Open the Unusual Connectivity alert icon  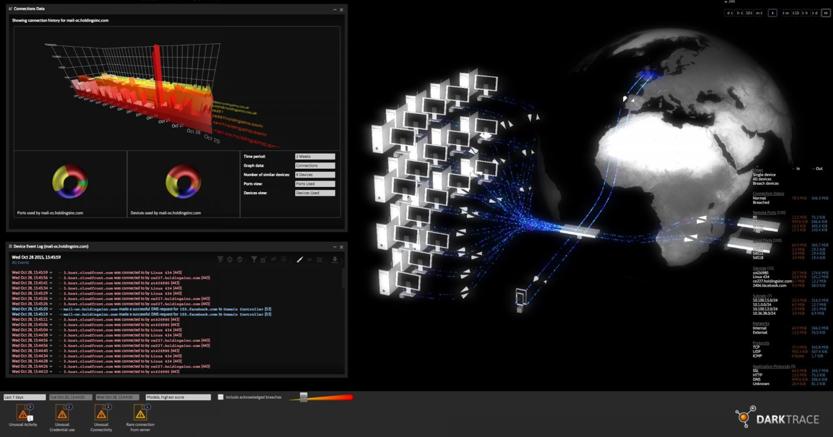point(101,413)
